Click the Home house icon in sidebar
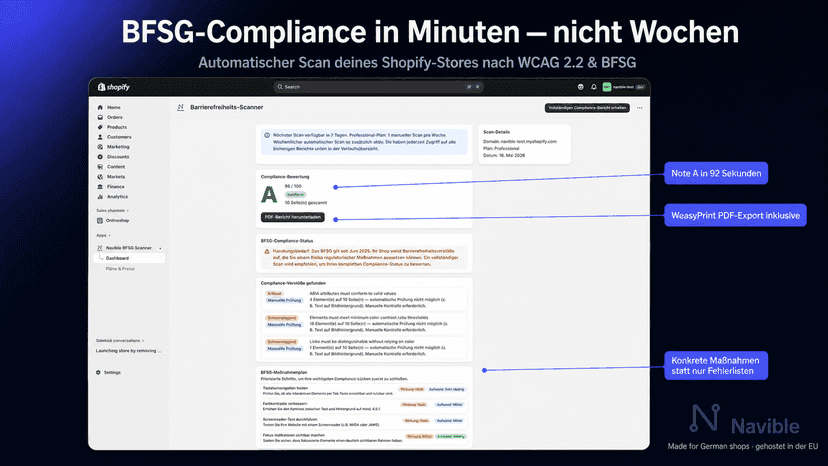Viewport: 828px width, 466px height. [100, 107]
